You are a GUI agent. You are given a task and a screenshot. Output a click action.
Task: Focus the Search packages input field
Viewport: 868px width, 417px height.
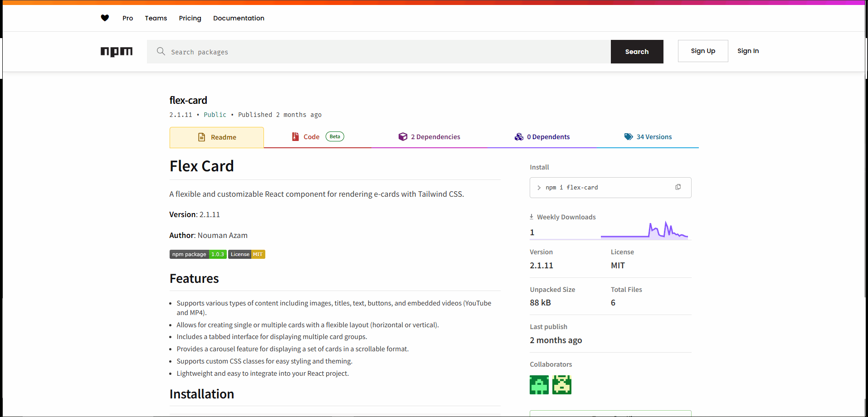(x=385, y=52)
